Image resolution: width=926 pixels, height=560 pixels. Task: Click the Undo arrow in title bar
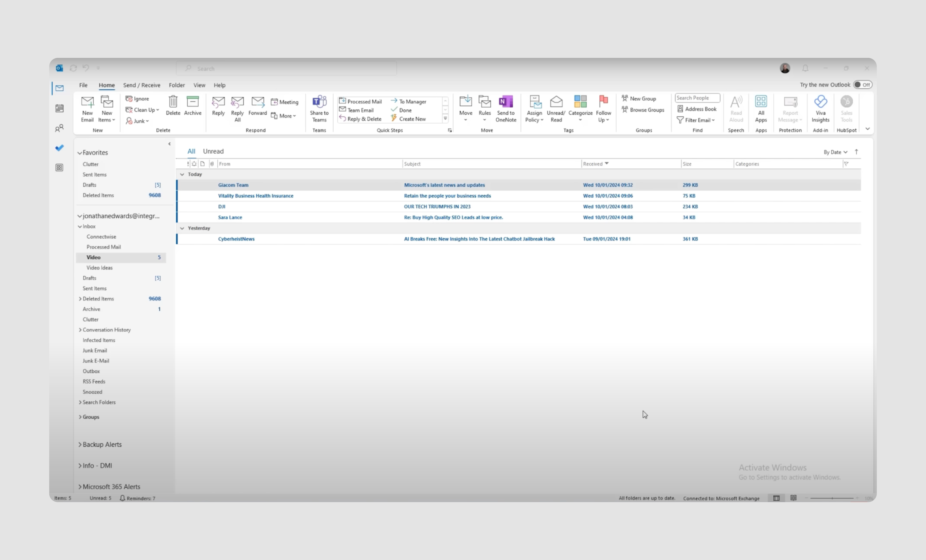coord(86,68)
